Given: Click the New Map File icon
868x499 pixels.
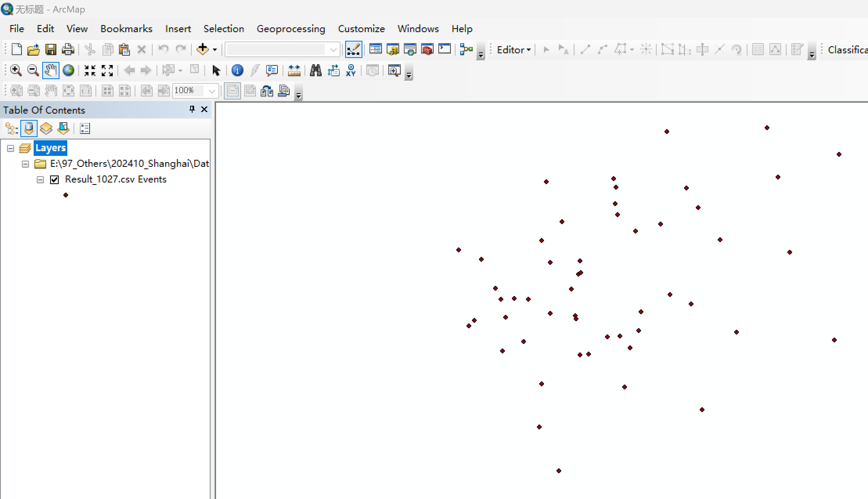Looking at the screenshot, I should [16, 49].
